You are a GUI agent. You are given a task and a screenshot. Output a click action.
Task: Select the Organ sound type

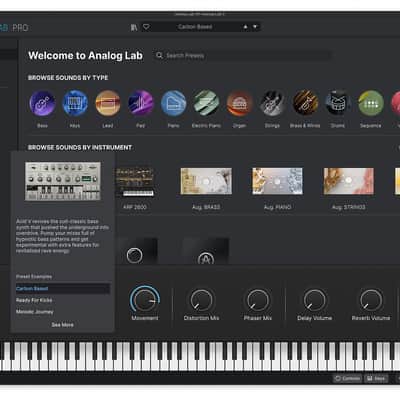(x=239, y=103)
